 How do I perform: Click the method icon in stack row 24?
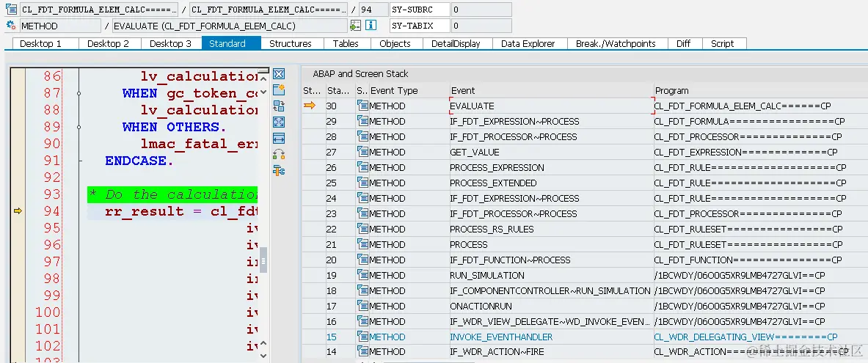click(362, 198)
